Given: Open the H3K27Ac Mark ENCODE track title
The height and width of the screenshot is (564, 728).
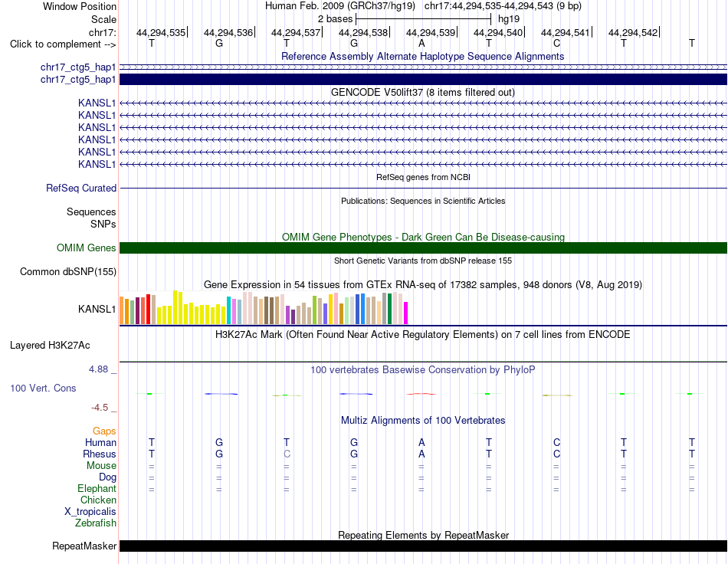Looking at the screenshot, I should [422, 334].
